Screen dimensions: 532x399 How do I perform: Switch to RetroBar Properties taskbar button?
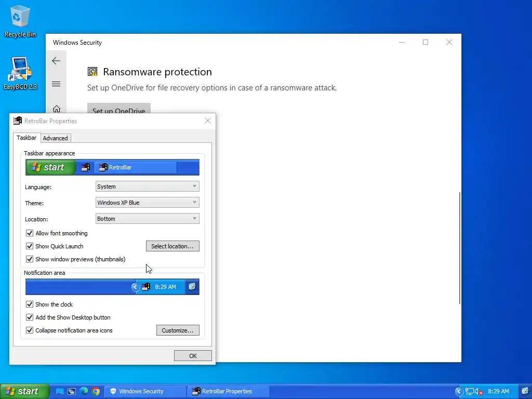click(228, 391)
